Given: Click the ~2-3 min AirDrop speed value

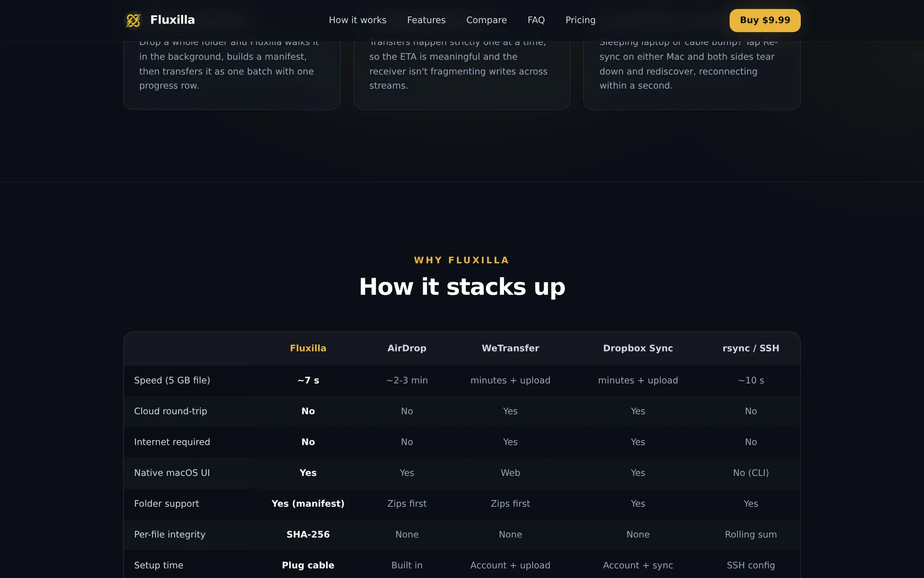Looking at the screenshot, I should click(407, 380).
